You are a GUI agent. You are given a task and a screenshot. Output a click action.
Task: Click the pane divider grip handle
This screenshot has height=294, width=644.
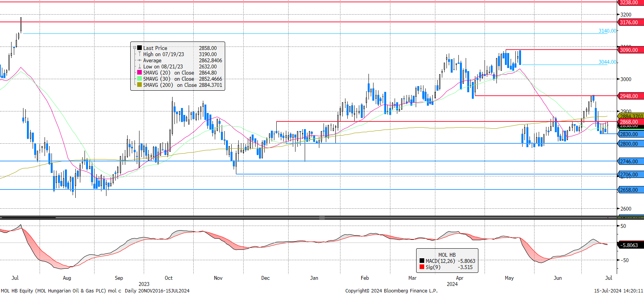[x=322, y=218]
